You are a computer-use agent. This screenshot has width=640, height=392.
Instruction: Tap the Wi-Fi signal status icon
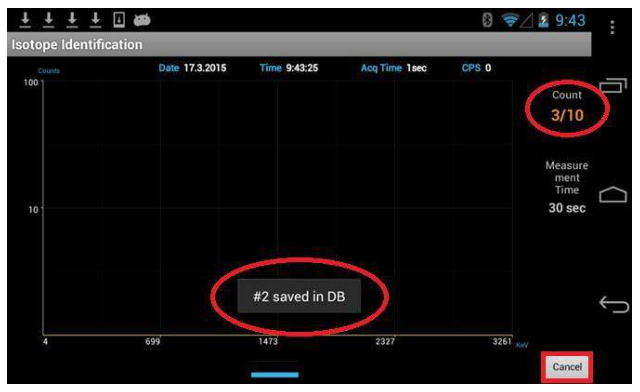coord(510,20)
